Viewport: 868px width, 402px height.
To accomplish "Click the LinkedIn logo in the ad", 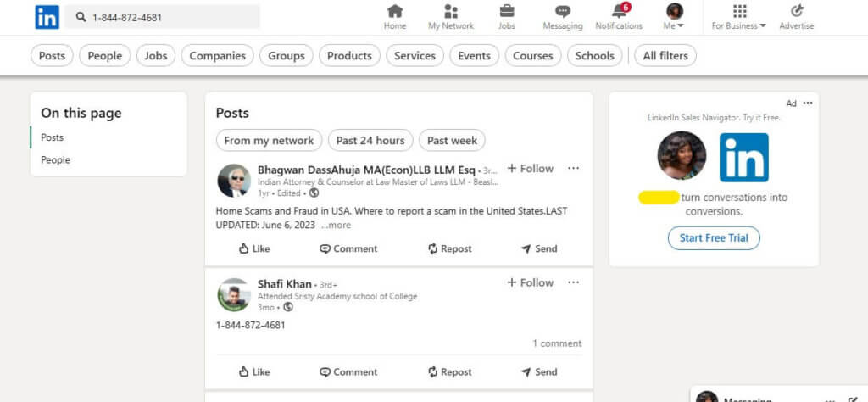I will click(x=744, y=157).
